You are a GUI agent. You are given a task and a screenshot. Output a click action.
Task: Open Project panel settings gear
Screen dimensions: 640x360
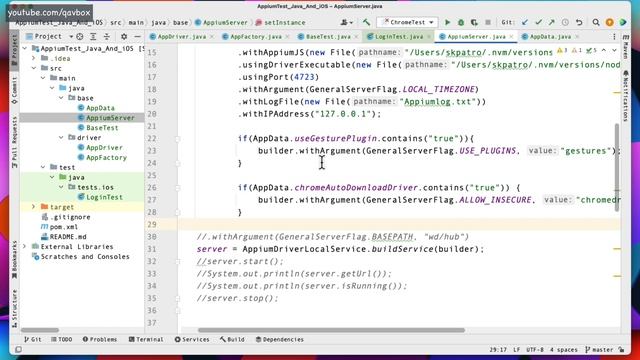(124, 37)
